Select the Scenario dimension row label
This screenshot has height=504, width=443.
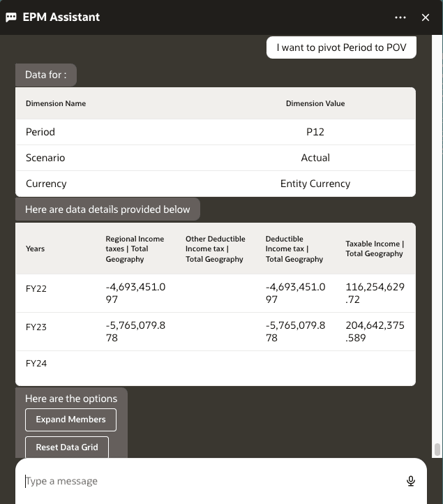45,158
